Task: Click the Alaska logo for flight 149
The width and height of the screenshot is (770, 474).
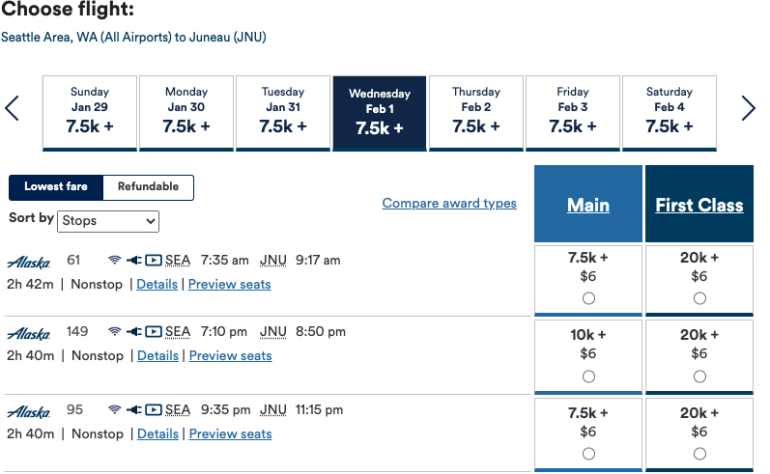Action: tap(28, 333)
